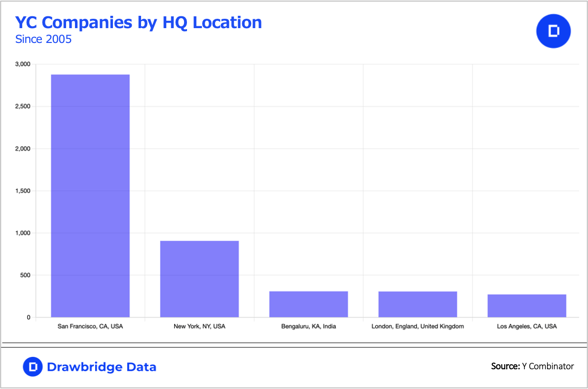Click the '2,000' y-axis value
Viewport: 588px width, 389px height.
pyautogui.click(x=23, y=149)
